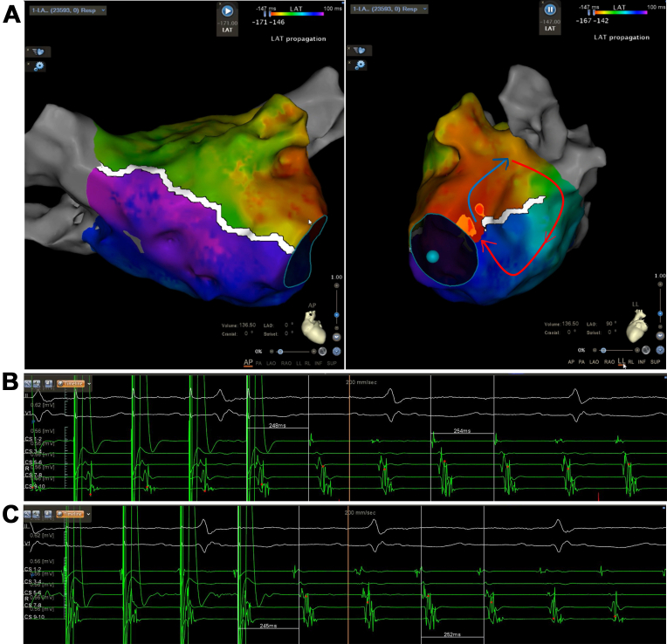Image resolution: width=667 pixels, height=644 pixels.
Task: Click the vertical zoom slider handle in left map
Action: (x=336, y=315)
